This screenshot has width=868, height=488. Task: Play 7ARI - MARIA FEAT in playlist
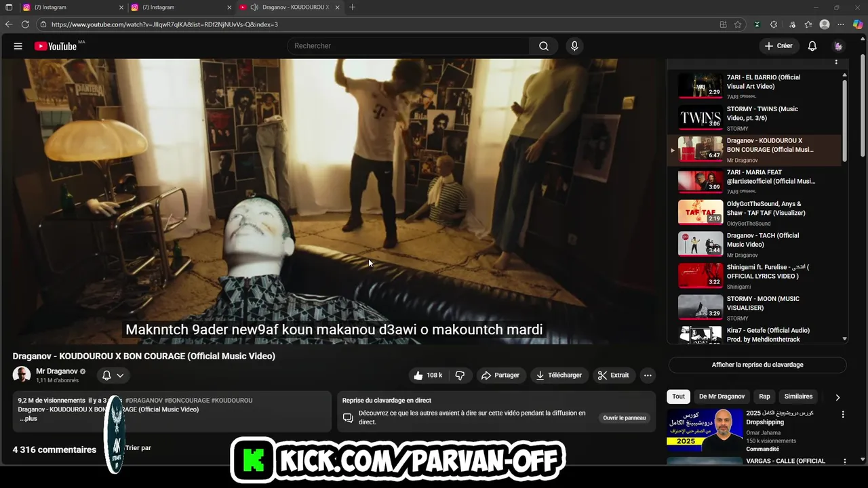(x=755, y=181)
